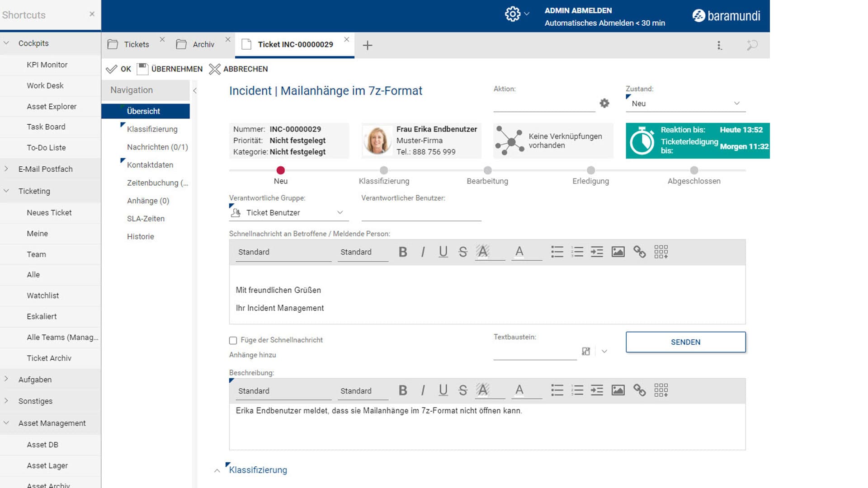The image size is (868, 488).
Task: Click Bold in the Schnellnachricht editor toolbar
Action: point(403,252)
